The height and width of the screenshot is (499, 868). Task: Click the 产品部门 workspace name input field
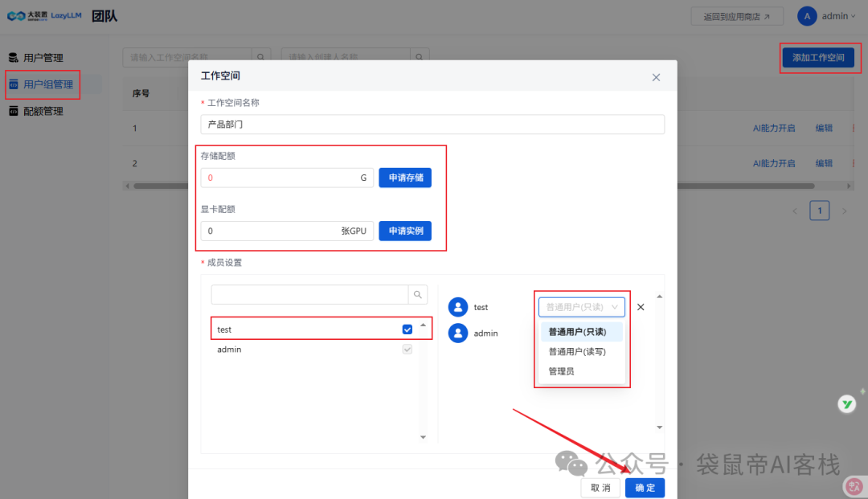432,124
